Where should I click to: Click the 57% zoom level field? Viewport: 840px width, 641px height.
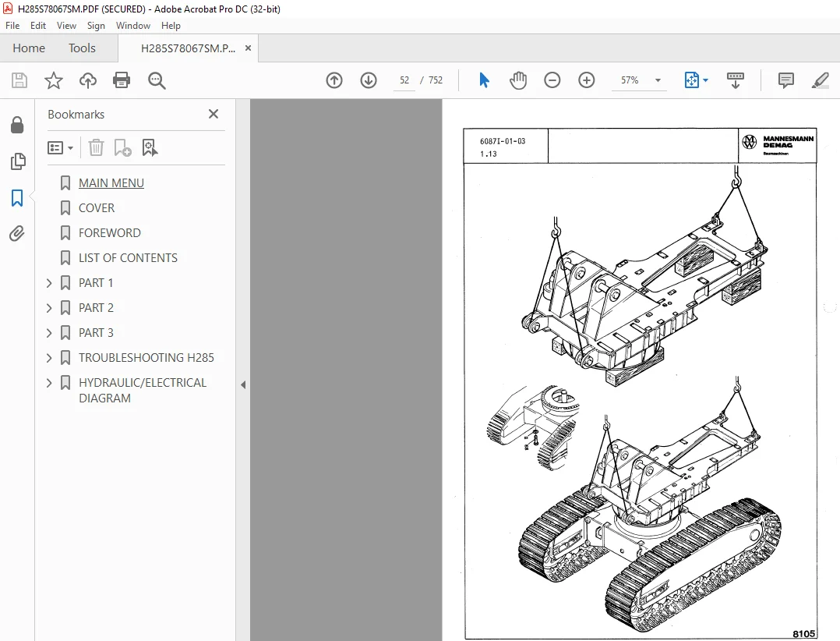coord(630,80)
